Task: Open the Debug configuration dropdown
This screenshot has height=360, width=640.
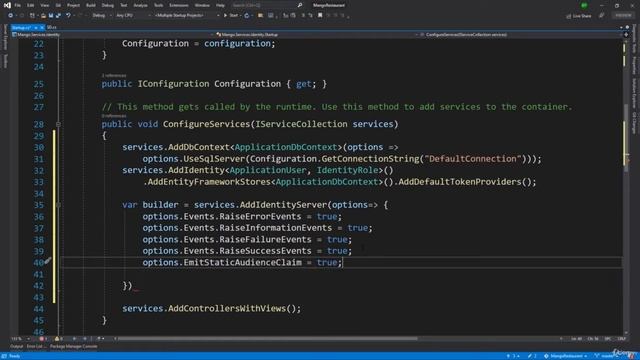Action: [x=101, y=16]
